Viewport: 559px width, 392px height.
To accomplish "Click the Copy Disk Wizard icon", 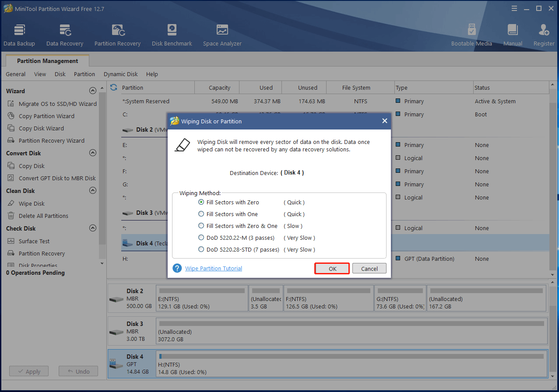I will [x=11, y=128].
